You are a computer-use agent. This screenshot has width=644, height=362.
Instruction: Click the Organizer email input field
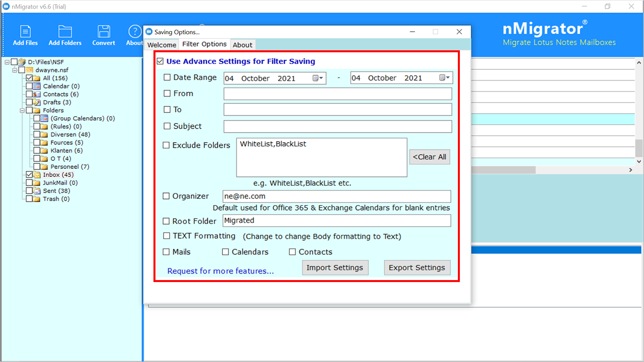point(337,196)
